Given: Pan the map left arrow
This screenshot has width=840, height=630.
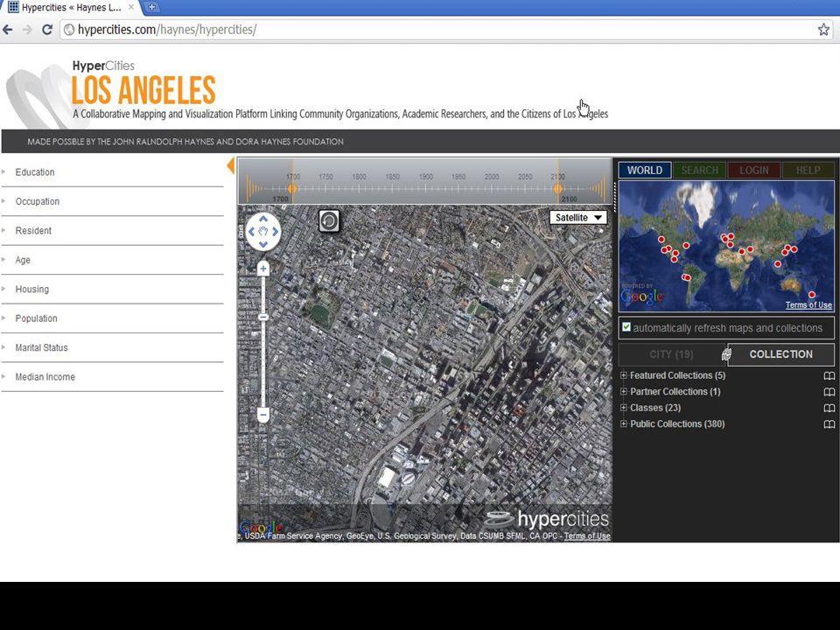Looking at the screenshot, I should pyautogui.click(x=251, y=231).
